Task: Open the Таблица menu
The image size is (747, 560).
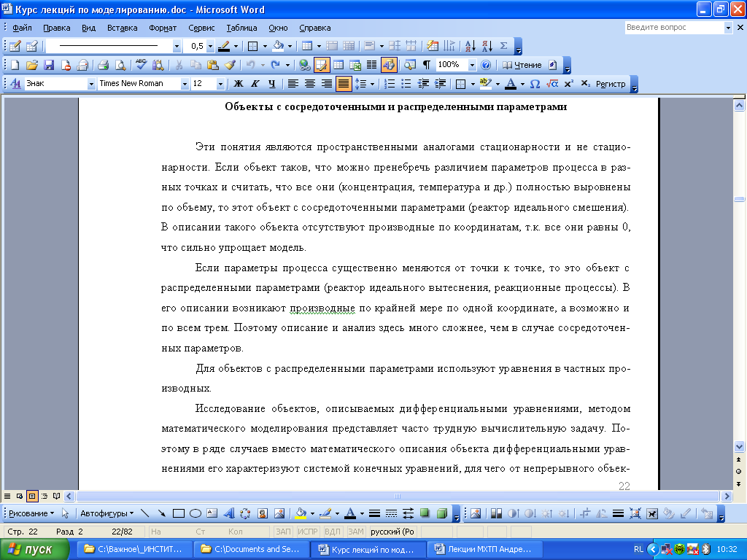Action: [x=241, y=28]
